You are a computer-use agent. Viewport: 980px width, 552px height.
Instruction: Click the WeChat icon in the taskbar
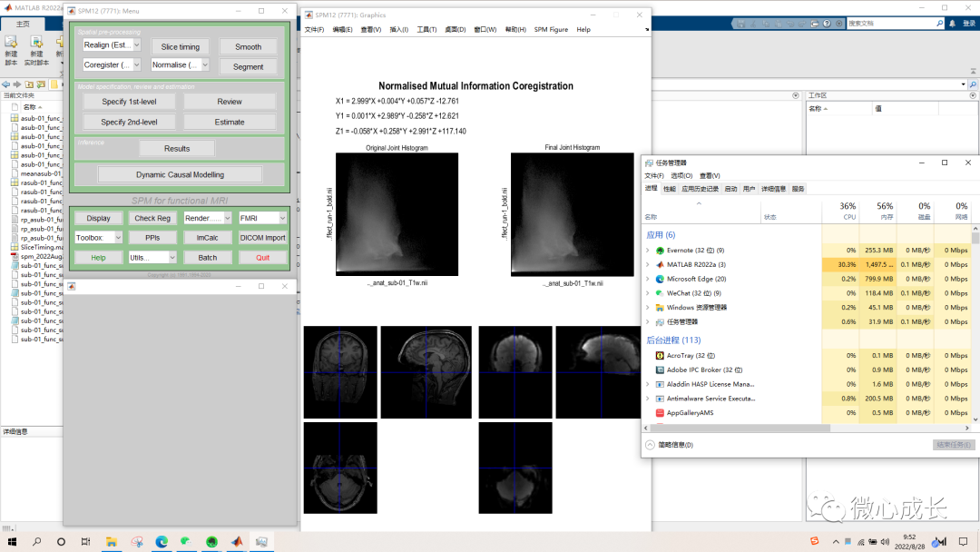tap(186, 541)
